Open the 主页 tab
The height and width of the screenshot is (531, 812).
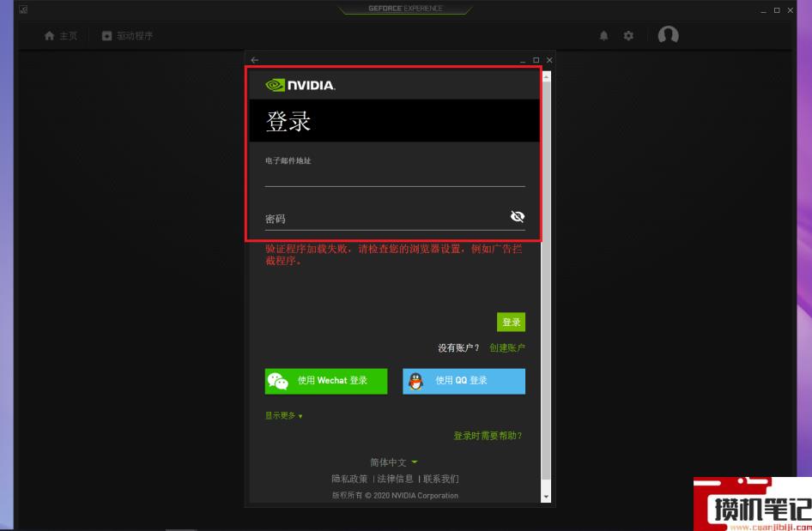pos(61,36)
